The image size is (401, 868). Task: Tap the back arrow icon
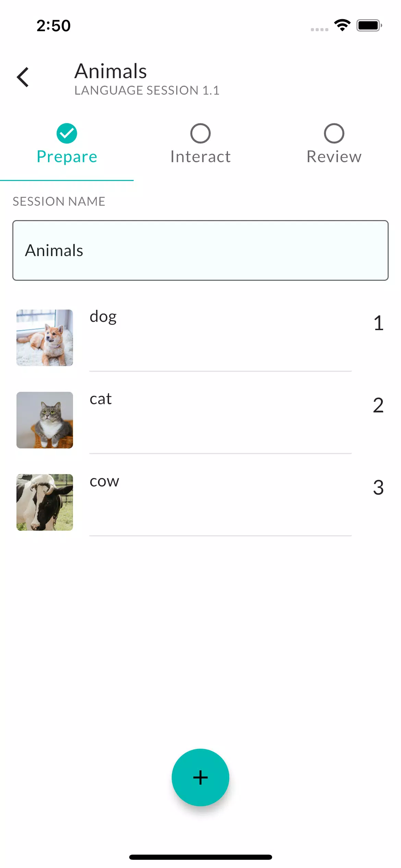tap(23, 77)
